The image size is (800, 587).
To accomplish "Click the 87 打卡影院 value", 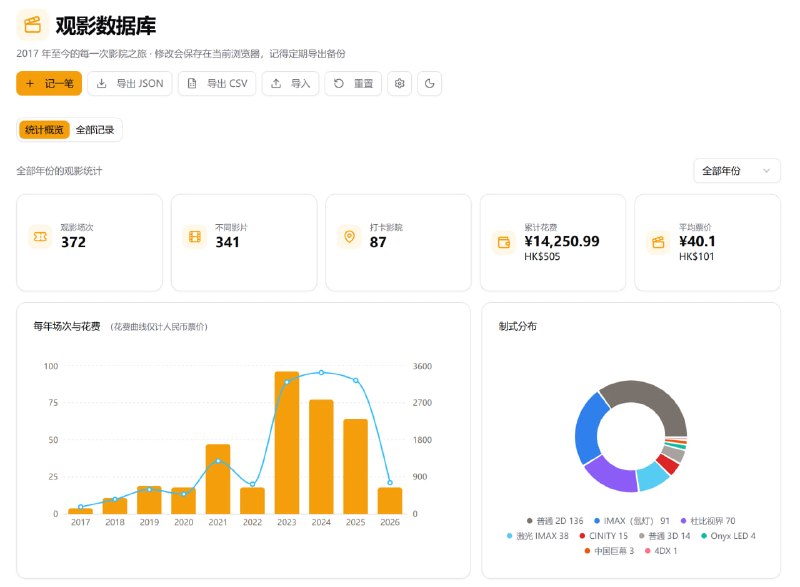I will pos(378,242).
